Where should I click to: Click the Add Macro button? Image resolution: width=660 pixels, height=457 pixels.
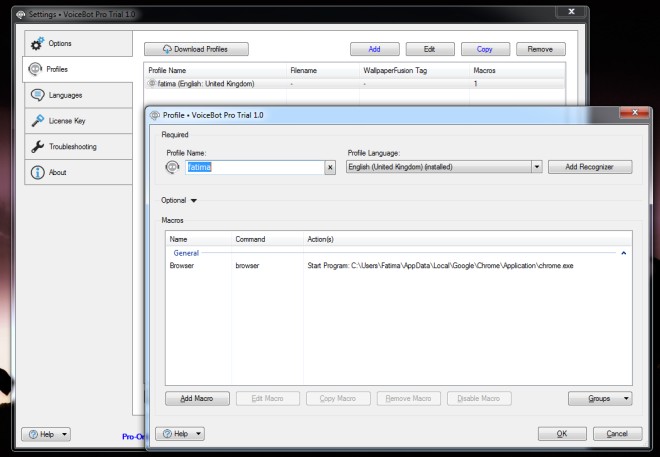(x=197, y=398)
